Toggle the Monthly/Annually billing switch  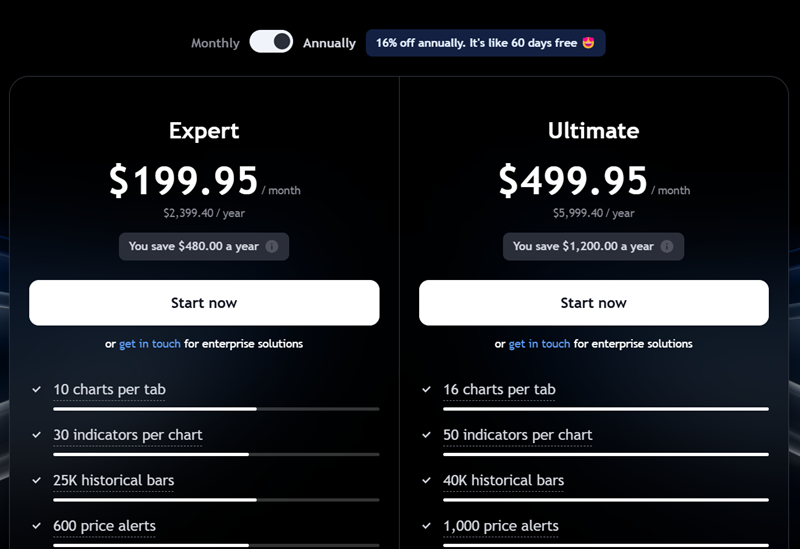tap(271, 42)
